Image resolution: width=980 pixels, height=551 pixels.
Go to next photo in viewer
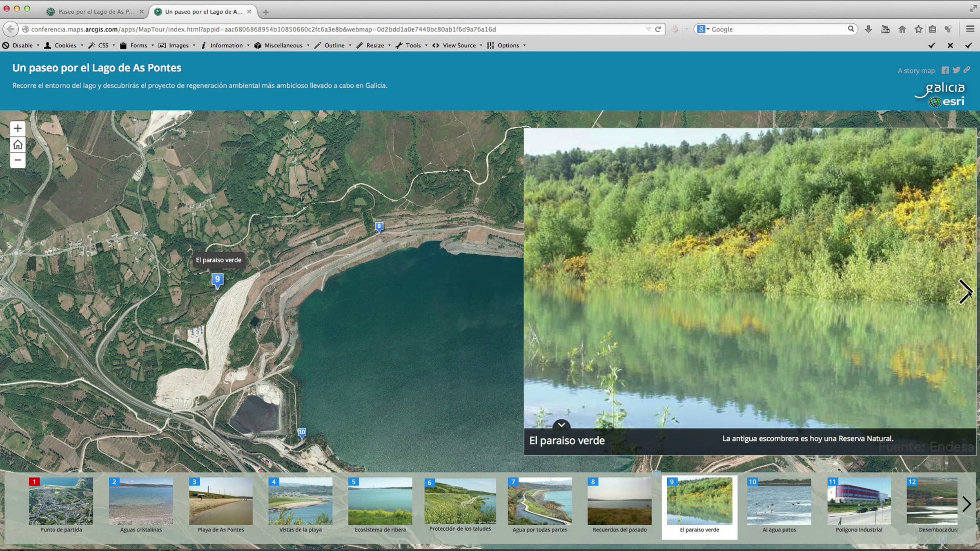[x=965, y=291]
